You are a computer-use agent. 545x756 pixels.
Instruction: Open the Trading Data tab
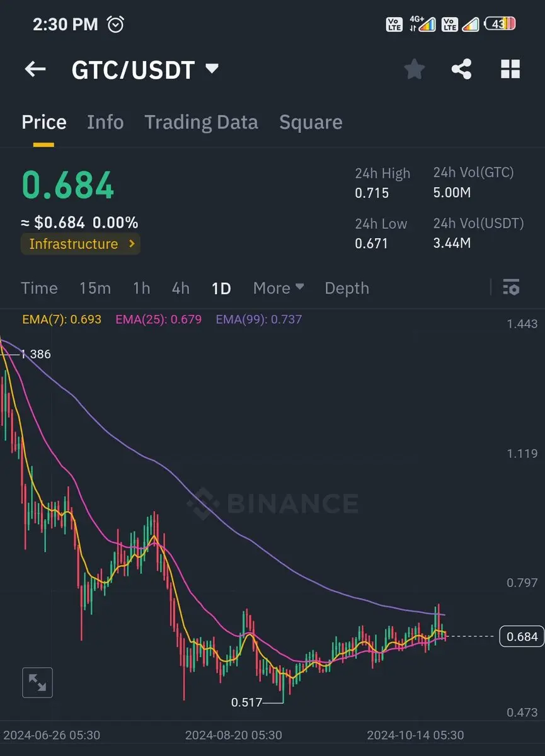click(201, 122)
